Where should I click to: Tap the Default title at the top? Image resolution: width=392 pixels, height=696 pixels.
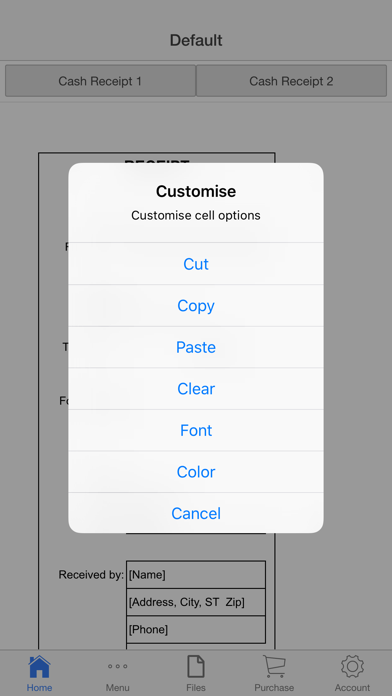(x=196, y=40)
